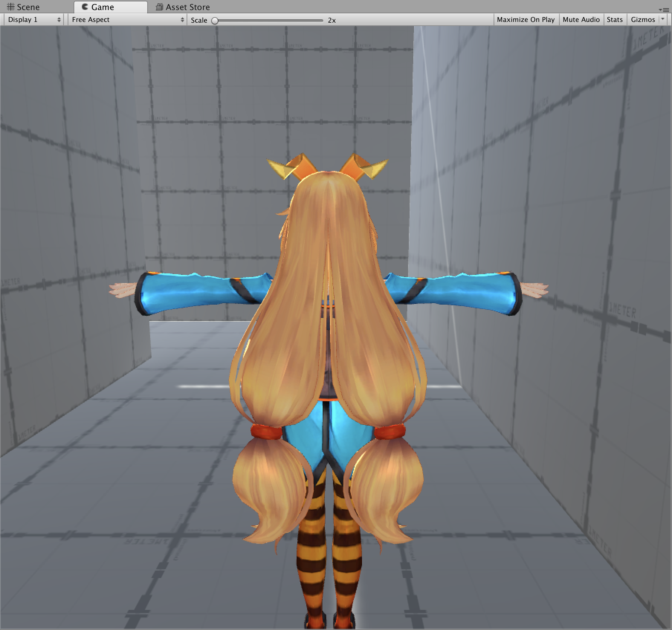Screen dimensions: 672x630
Task: Click the Game tab pacman icon
Action: [x=85, y=7]
